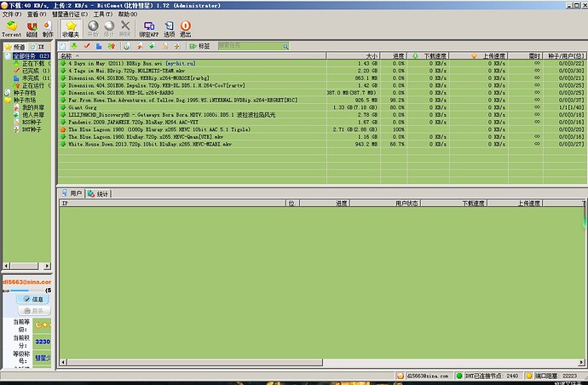Sort tasks by 大小 column header

354,56
